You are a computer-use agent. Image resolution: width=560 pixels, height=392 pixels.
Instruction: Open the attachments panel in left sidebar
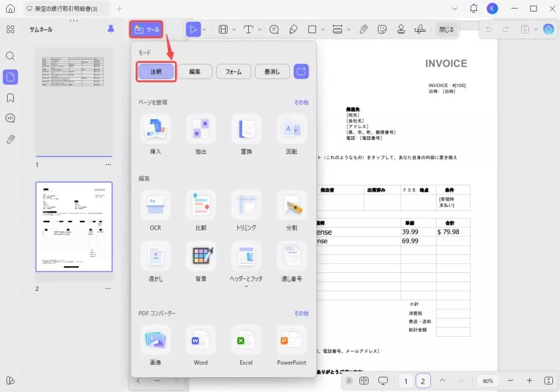pyautogui.click(x=10, y=139)
